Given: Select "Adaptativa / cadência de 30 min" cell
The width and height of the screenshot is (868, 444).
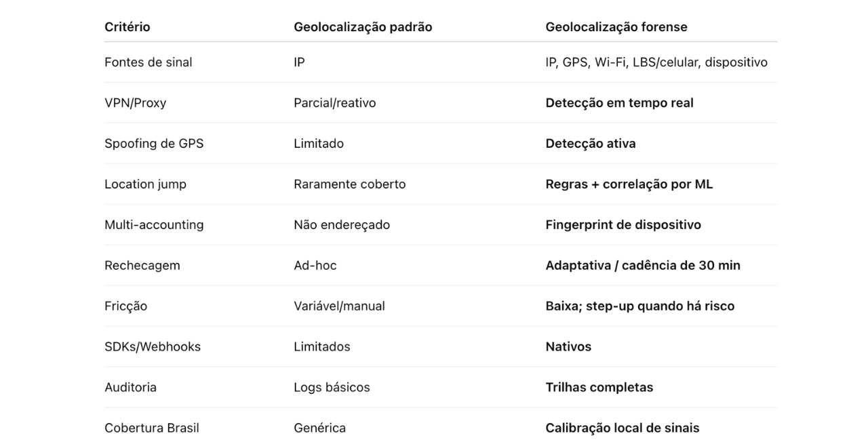Looking at the screenshot, I should coord(643,266).
